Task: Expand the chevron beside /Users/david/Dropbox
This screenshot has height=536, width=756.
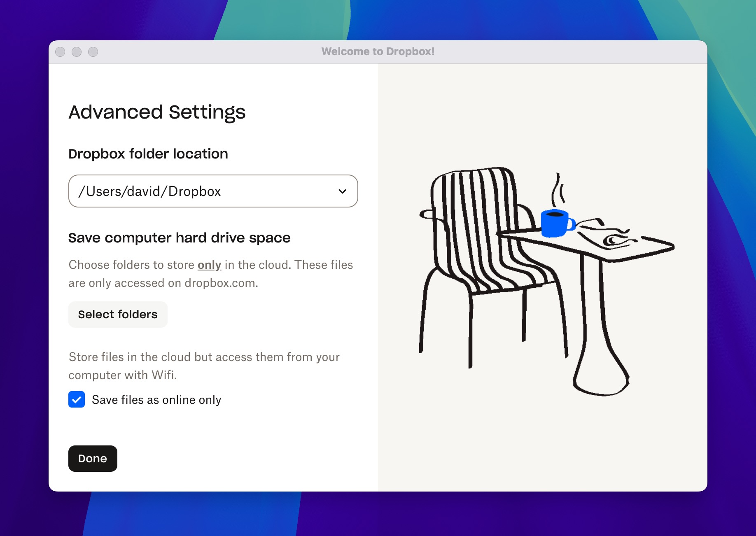Action: point(341,191)
